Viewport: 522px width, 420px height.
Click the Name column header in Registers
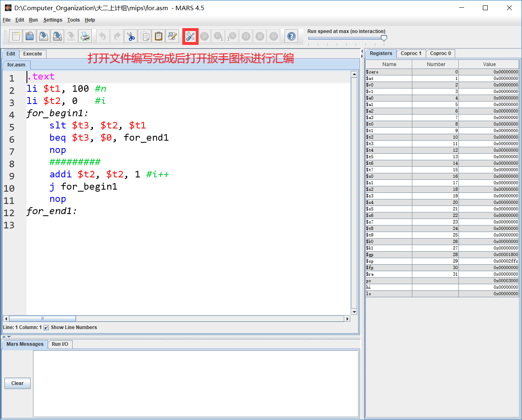click(389, 64)
